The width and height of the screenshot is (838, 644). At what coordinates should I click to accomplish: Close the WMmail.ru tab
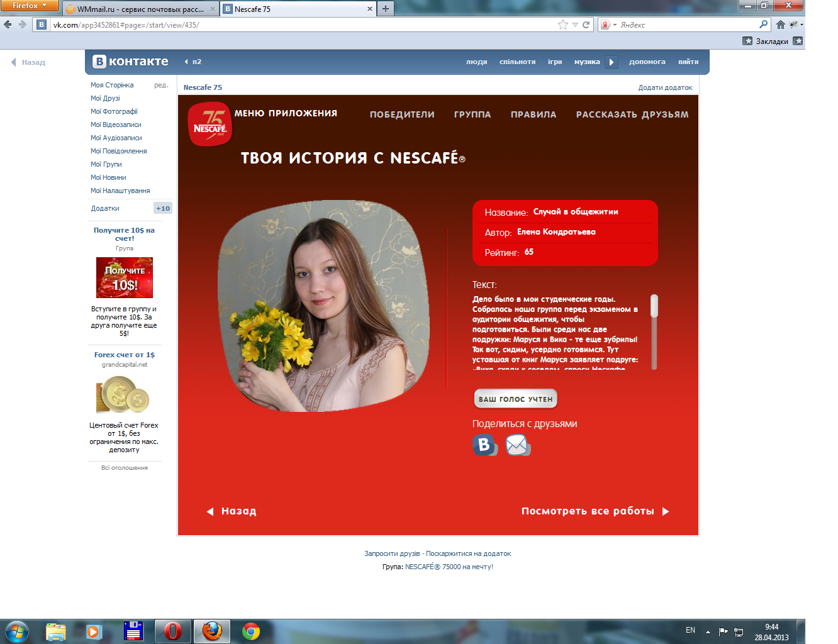pyautogui.click(x=212, y=9)
